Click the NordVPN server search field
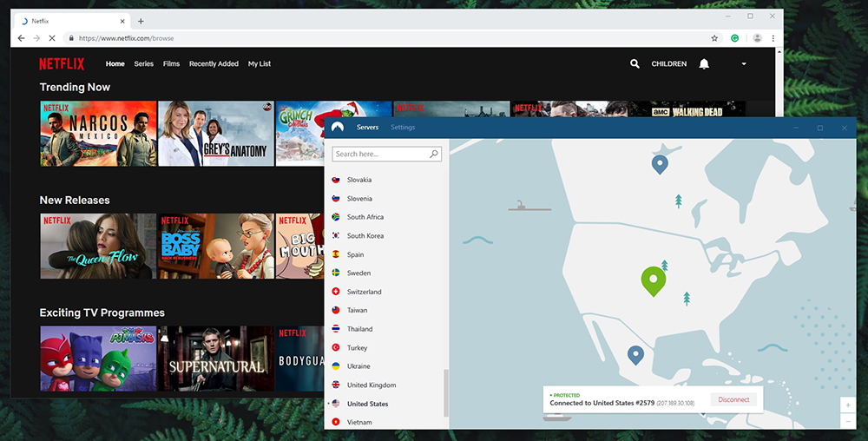Image resolution: width=868 pixels, height=441 pixels. (386, 154)
